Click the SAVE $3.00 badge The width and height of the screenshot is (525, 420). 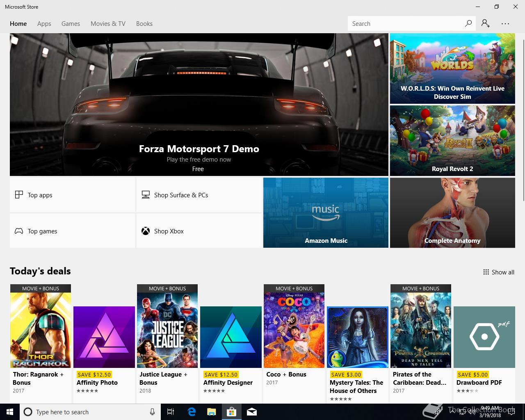point(346,374)
